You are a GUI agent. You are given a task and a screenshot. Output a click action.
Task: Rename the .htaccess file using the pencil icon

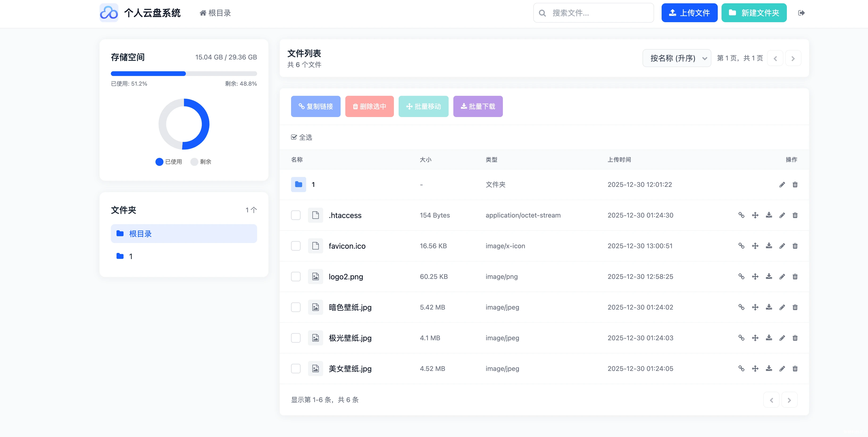pyautogui.click(x=782, y=215)
